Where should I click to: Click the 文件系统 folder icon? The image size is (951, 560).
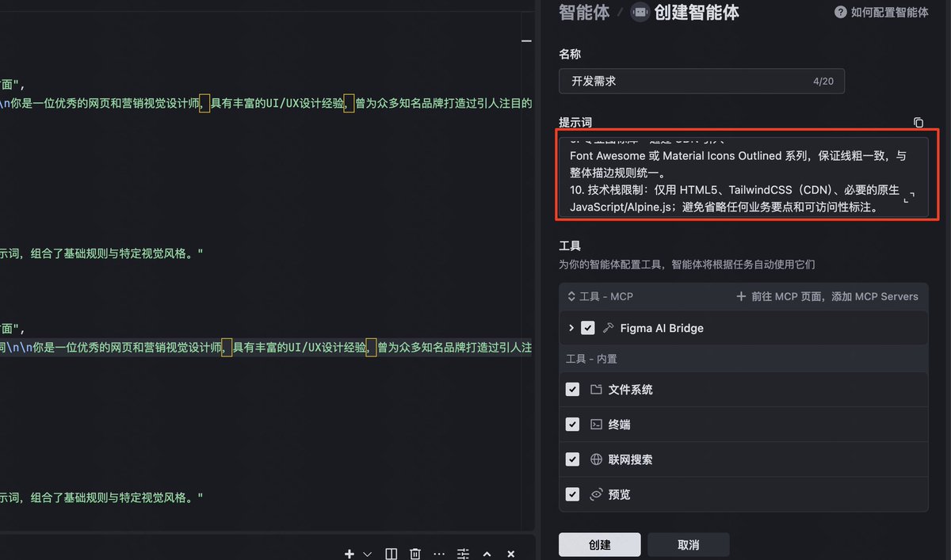click(x=596, y=390)
